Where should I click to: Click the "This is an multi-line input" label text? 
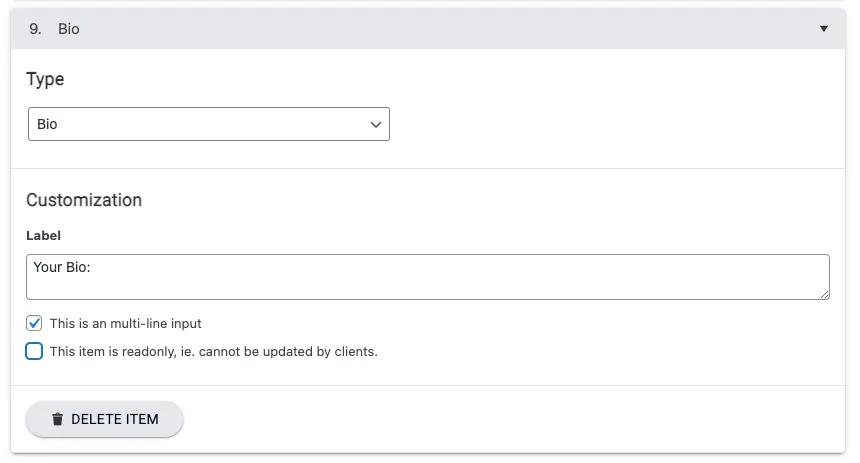[x=125, y=324]
